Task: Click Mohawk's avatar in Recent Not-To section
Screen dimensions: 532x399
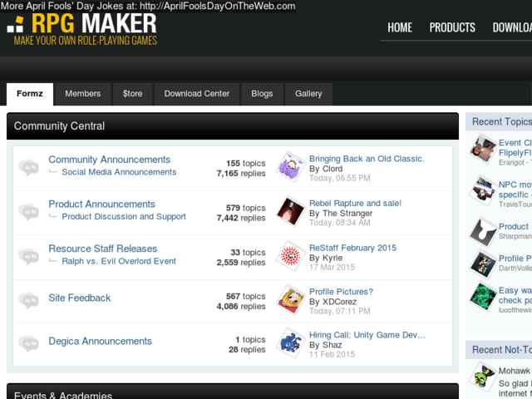Action: click(x=483, y=377)
